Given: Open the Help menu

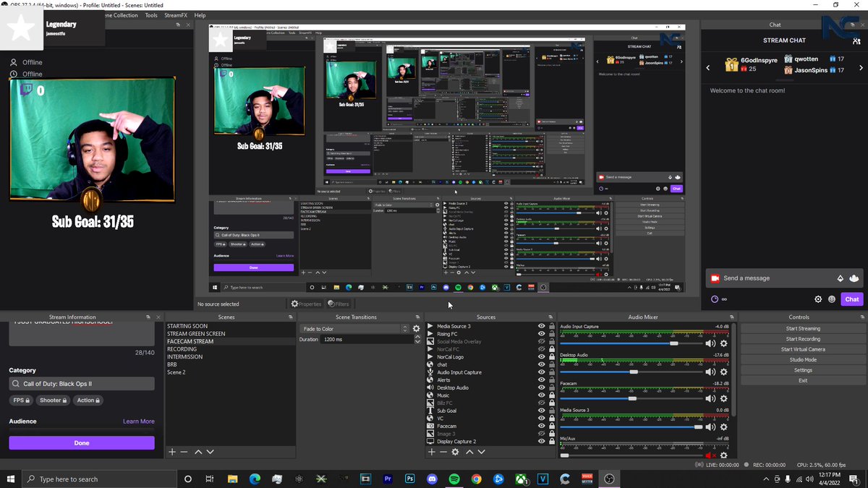Looking at the screenshot, I should click(200, 15).
